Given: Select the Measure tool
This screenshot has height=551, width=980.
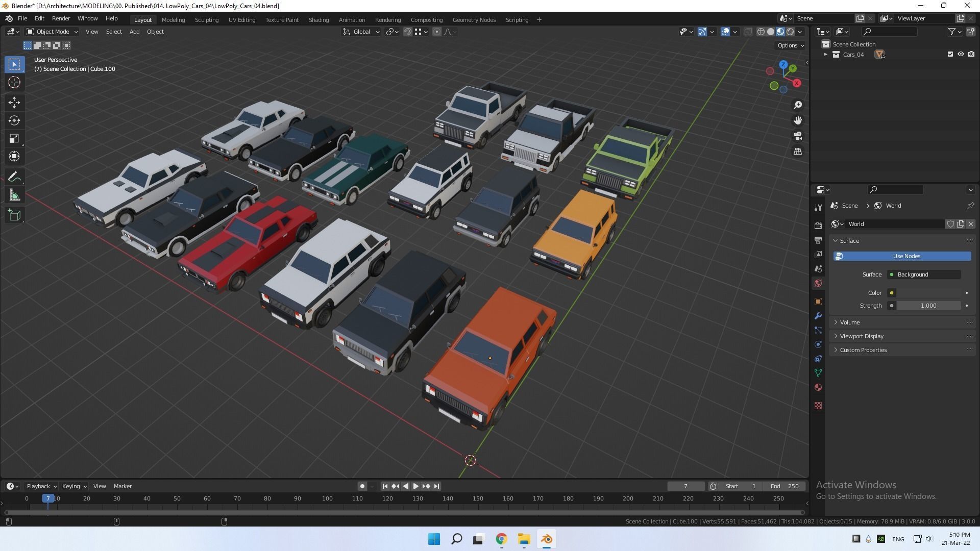Looking at the screenshot, I should (14, 195).
